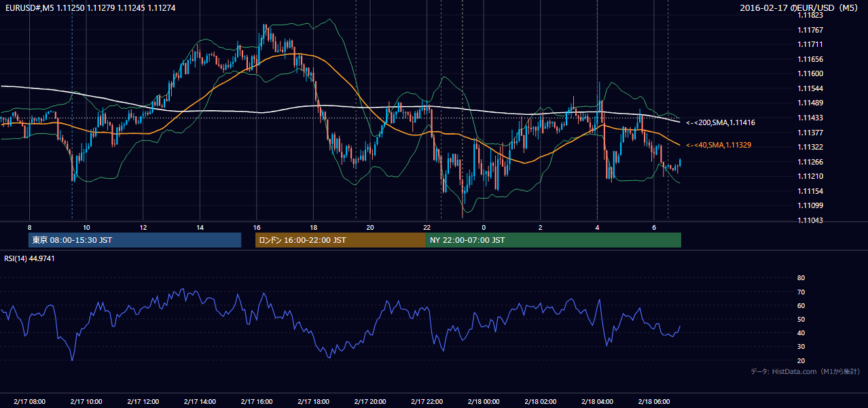
Task: Click hour tick 0 below the price chart
Action: tap(484, 226)
